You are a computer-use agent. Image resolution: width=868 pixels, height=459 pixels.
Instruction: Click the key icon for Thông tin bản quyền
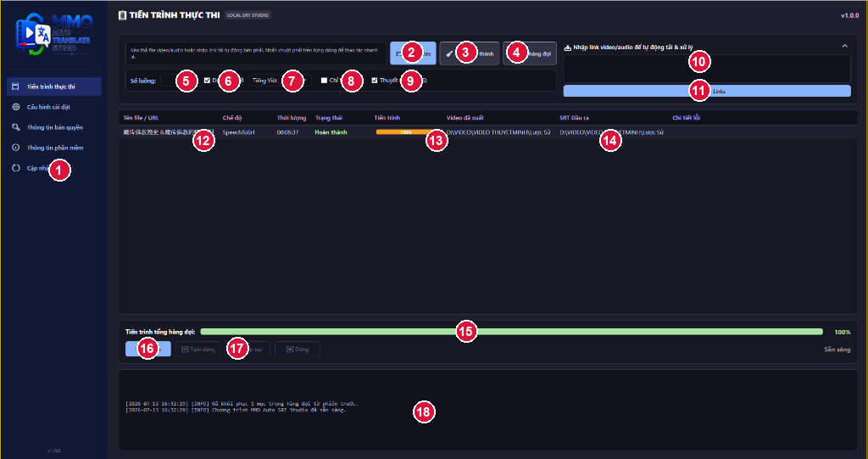tap(15, 127)
